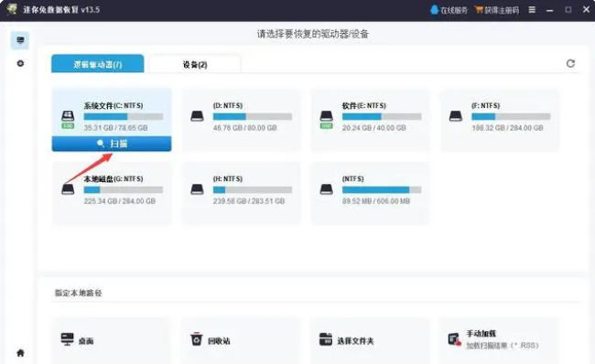
Task: Click the F drive usage bar
Action: tap(511, 116)
